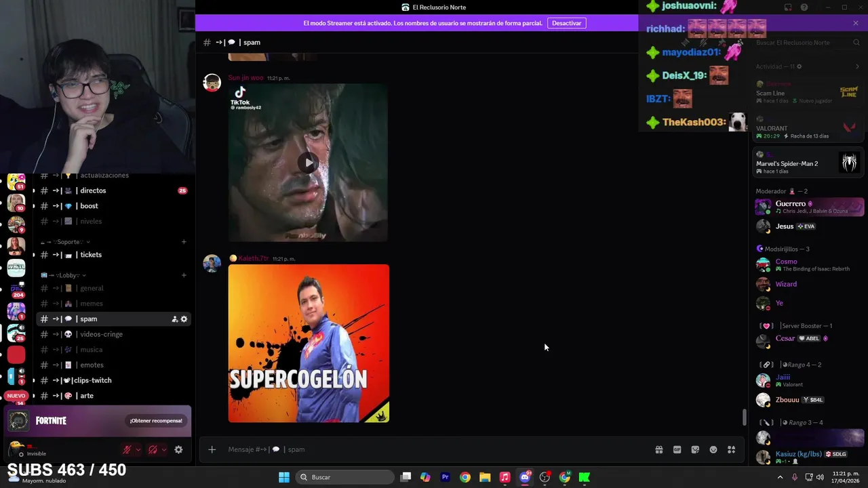The width and height of the screenshot is (868, 488).
Task: Expand the Actividad section arrow
Action: pos(857,66)
